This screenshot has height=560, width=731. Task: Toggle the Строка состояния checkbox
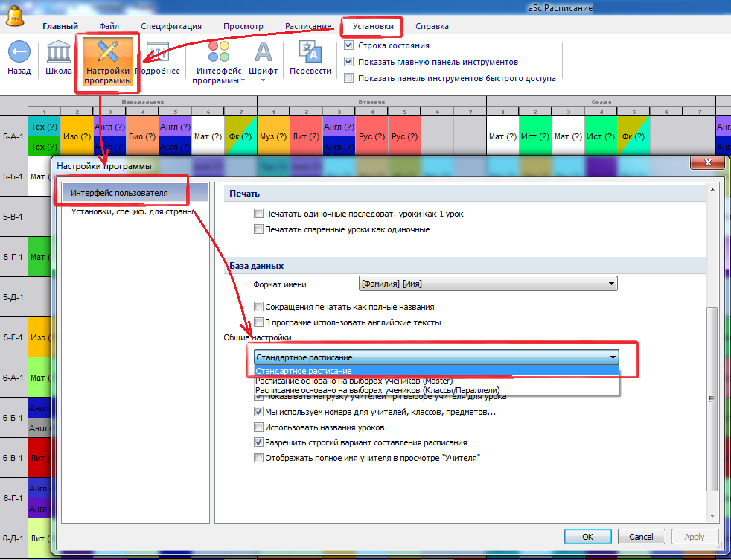349,46
